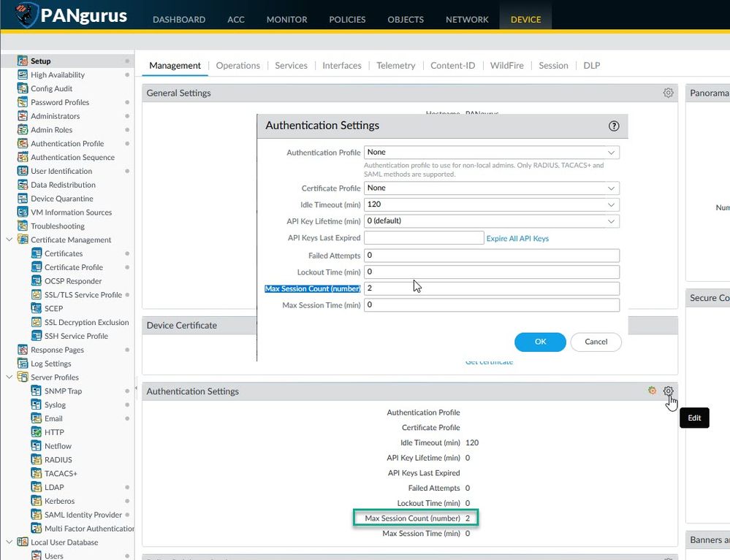Click the OK button

click(x=540, y=342)
